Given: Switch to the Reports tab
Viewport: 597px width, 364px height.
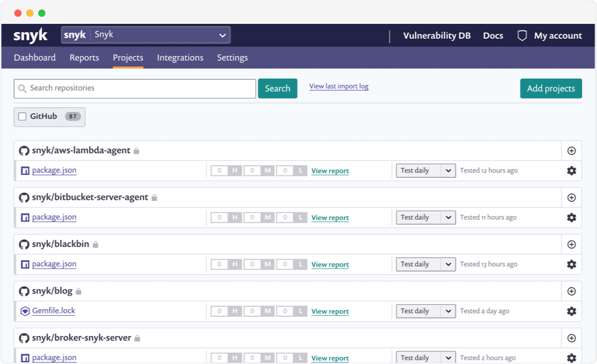Looking at the screenshot, I should click(x=84, y=57).
